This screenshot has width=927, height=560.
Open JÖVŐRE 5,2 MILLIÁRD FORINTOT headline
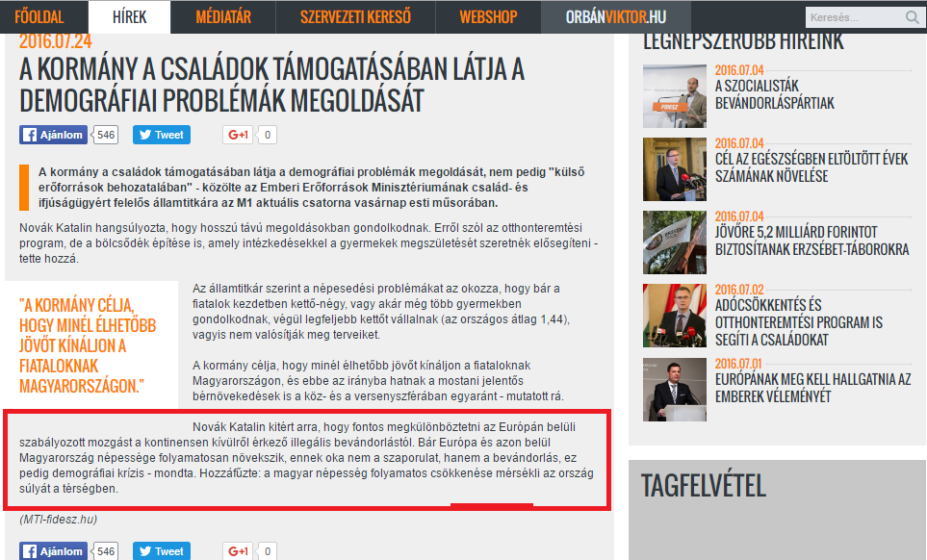[811, 241]
